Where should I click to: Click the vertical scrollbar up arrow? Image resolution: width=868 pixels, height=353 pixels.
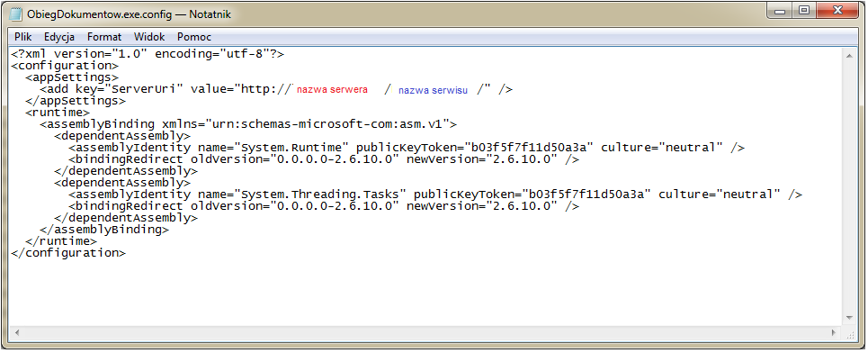pyautogui.click(x=850, y=56)
